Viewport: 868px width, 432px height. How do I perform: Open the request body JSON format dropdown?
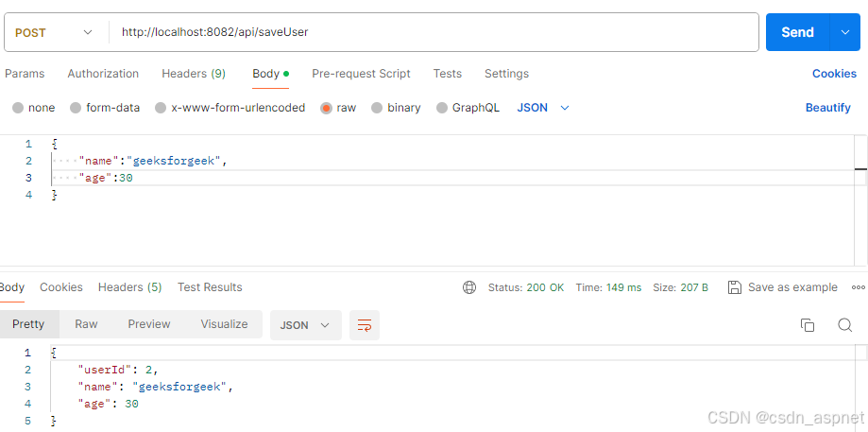[x=543, y=108]
